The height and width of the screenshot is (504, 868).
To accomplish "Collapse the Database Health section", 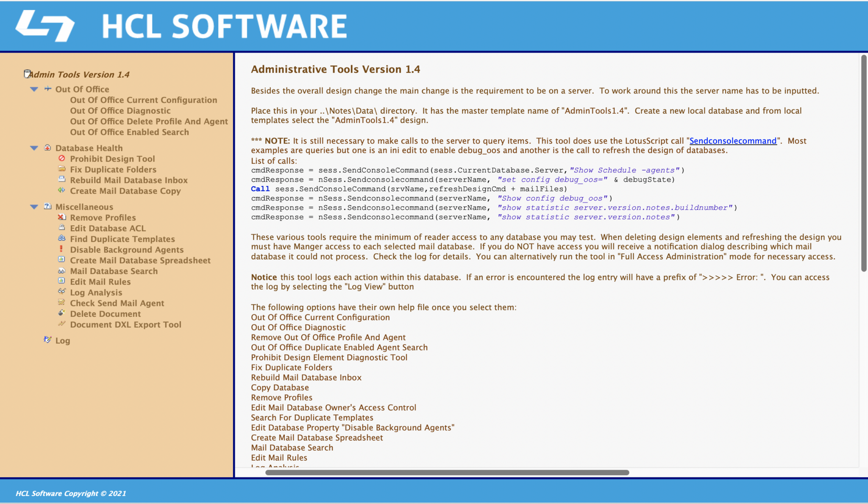I will [33, 148].
